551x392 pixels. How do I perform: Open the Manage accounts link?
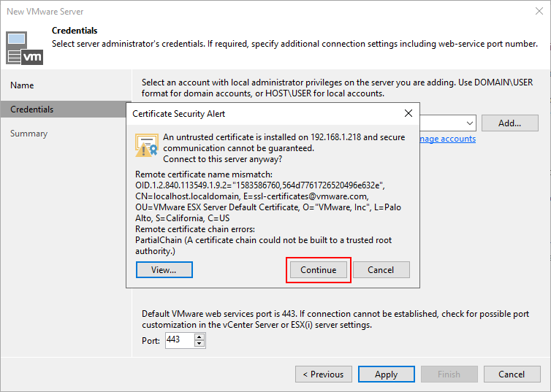point(448,139)
